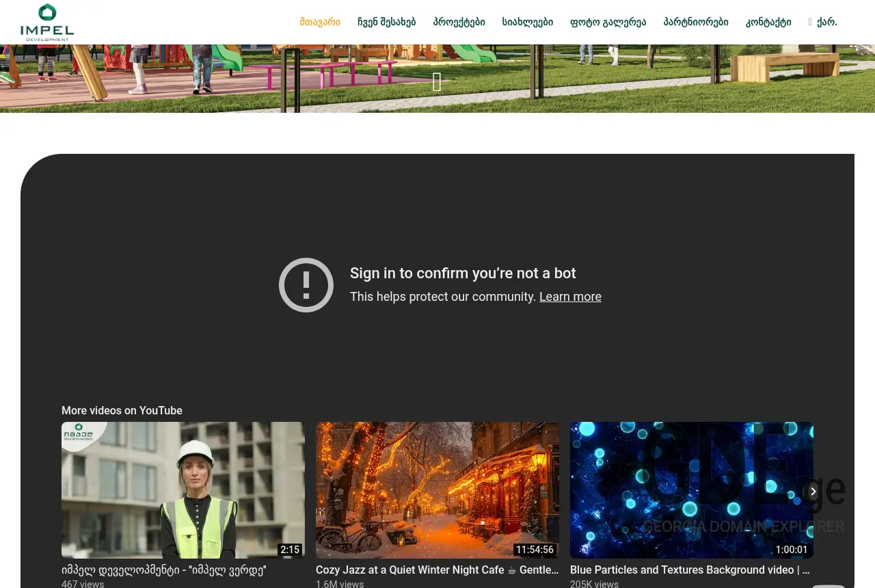Open the Blue Particles and Textures video

click(690, 570)
